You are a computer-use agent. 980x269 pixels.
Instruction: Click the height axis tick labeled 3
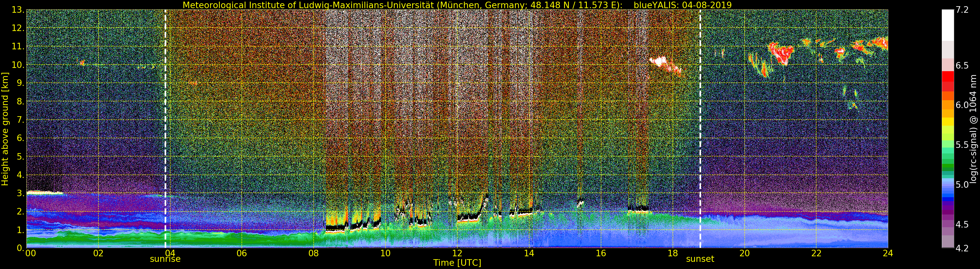coord(20,193)
